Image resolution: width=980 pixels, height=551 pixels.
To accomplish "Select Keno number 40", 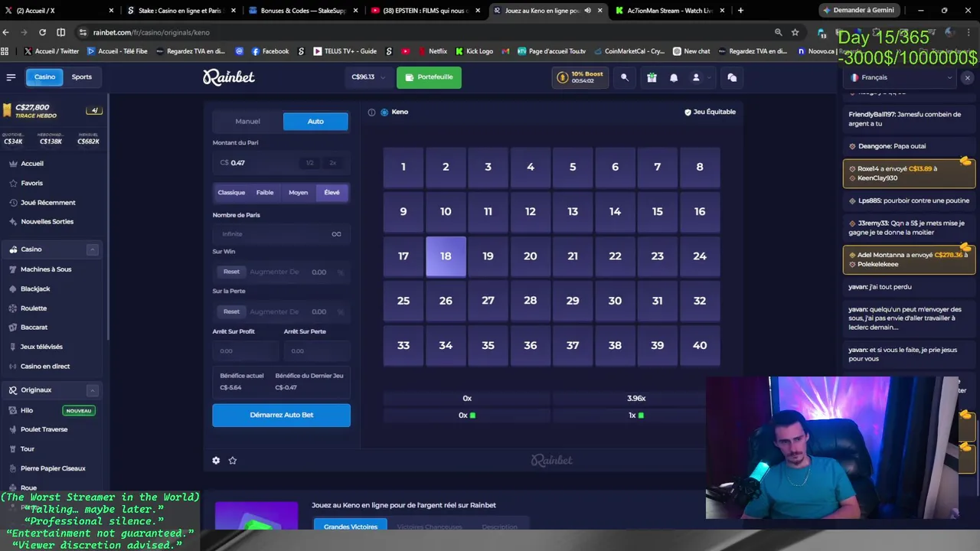I will click(700, 345).
